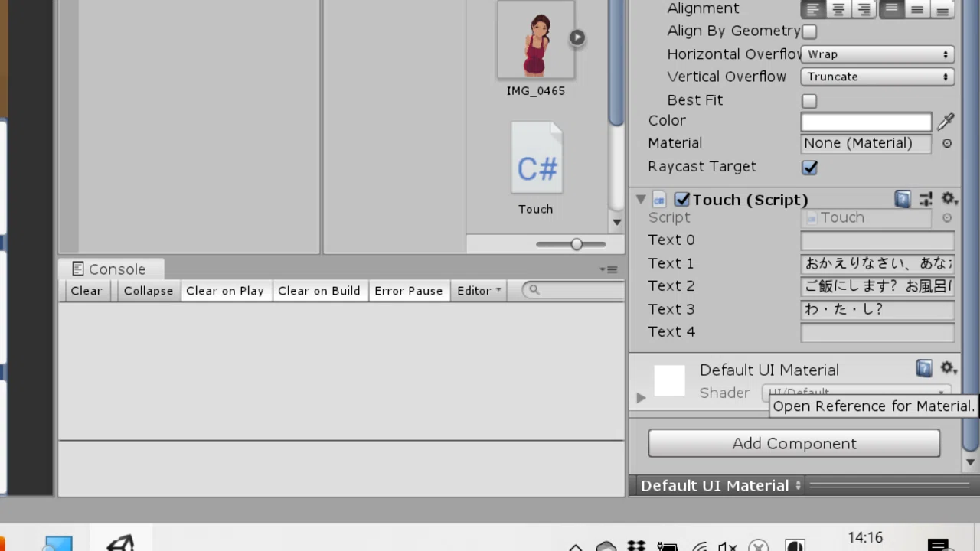Uncheck the Raycast Target checkbox
980x551 pixels.
809,168
